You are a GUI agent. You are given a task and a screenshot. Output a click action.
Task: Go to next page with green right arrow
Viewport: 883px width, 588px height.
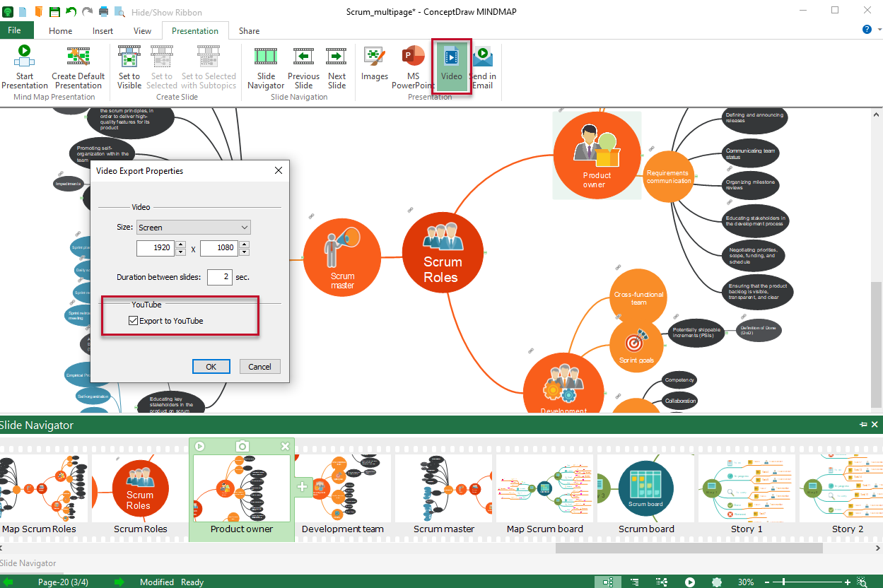pyautogui.click(x=119, y=582)
